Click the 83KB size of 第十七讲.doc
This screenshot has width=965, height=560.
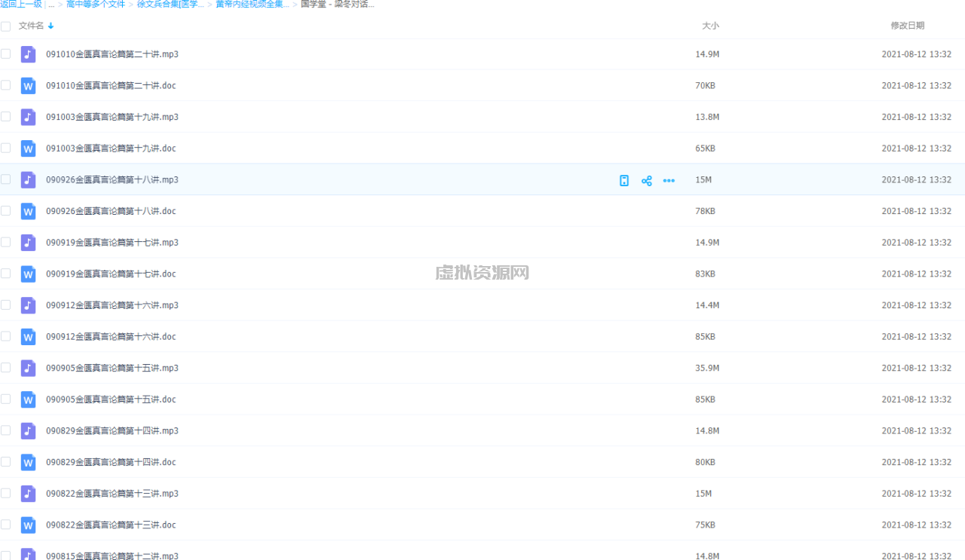(705, 274)
